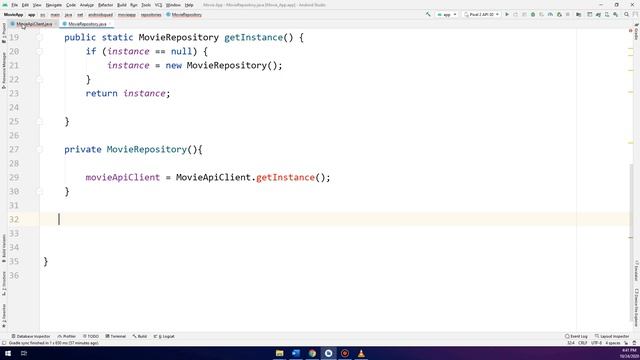Viewport: 640px width, 360px height.
Task: Open the Tools menu
Action: click(x=146, y=5)
